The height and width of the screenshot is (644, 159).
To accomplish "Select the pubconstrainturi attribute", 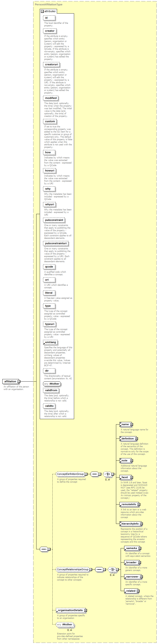I will (x=55, y=243).
